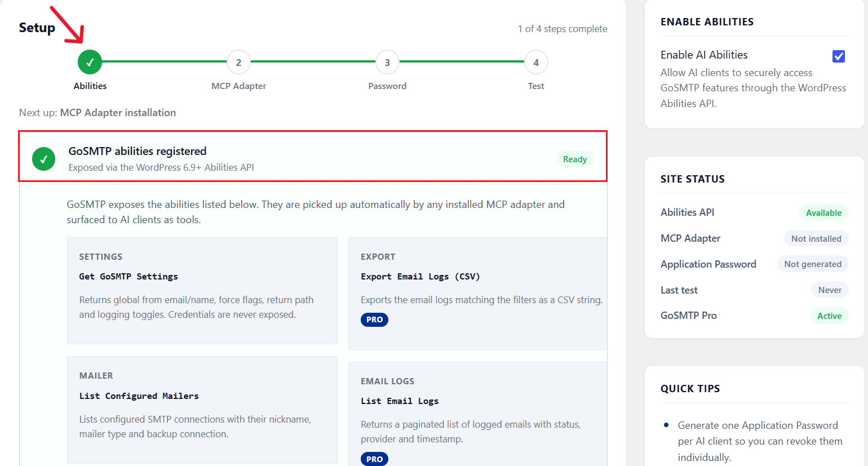Screen dimensions: 868x466
Task: Click the EMAIL LOGS category label
Action: pos(387,381)
